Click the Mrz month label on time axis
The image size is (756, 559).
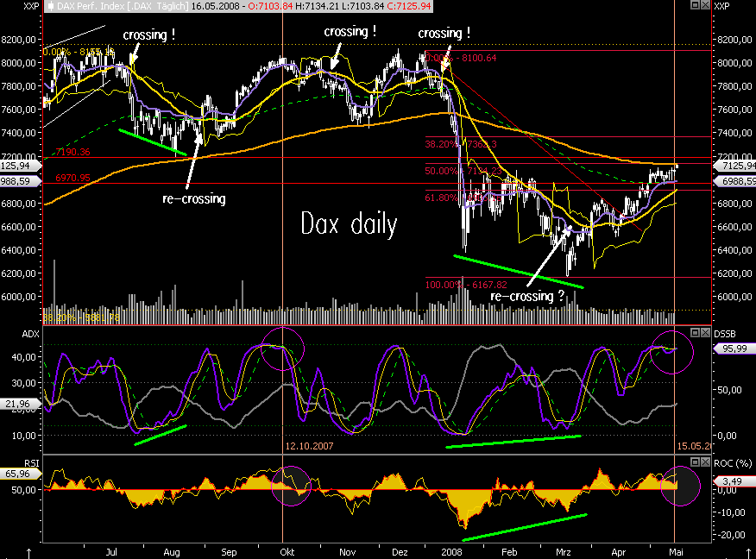tap(564, 552)
